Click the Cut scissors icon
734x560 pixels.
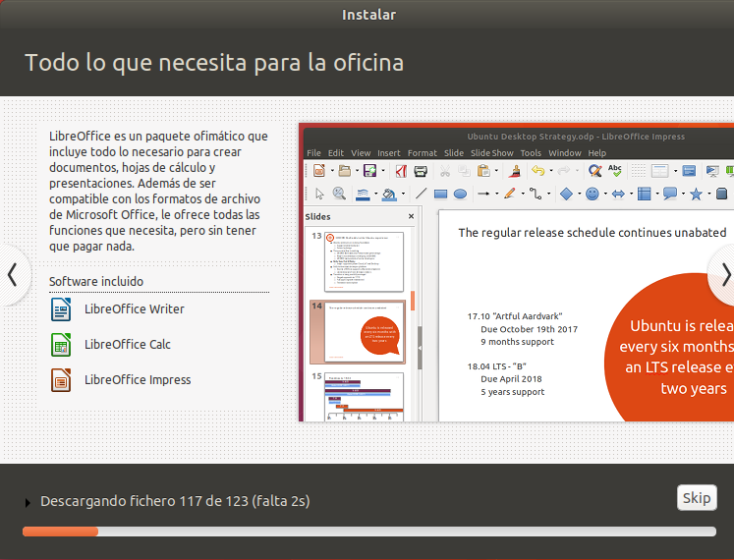pyautogui.click(x=445, y=171)
